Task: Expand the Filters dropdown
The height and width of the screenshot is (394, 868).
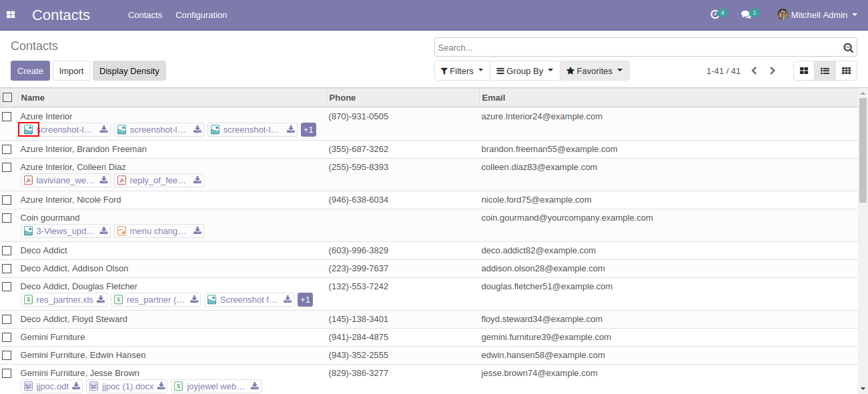Action: coord(462,71)
